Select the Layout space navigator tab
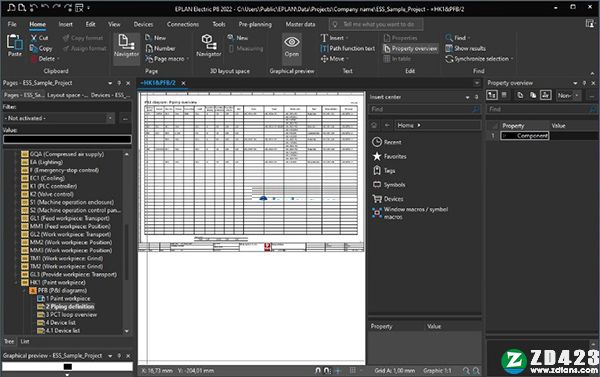This screenshot has height=377, width=600. click(x=67, y=95)
